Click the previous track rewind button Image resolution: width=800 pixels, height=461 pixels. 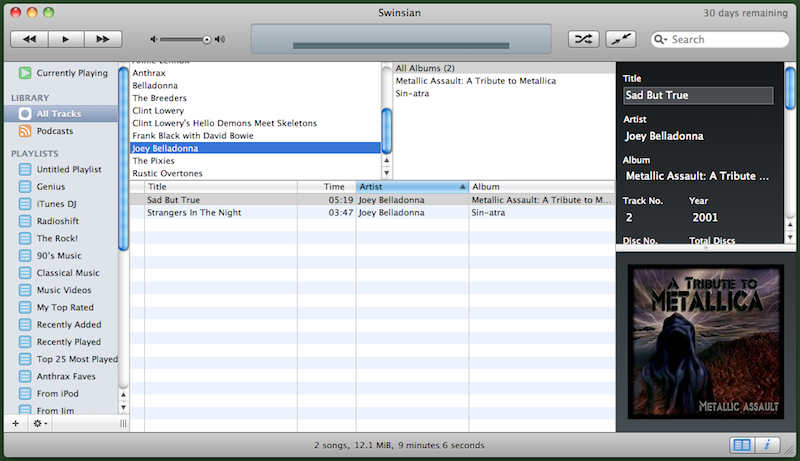(x=29, y=39)
